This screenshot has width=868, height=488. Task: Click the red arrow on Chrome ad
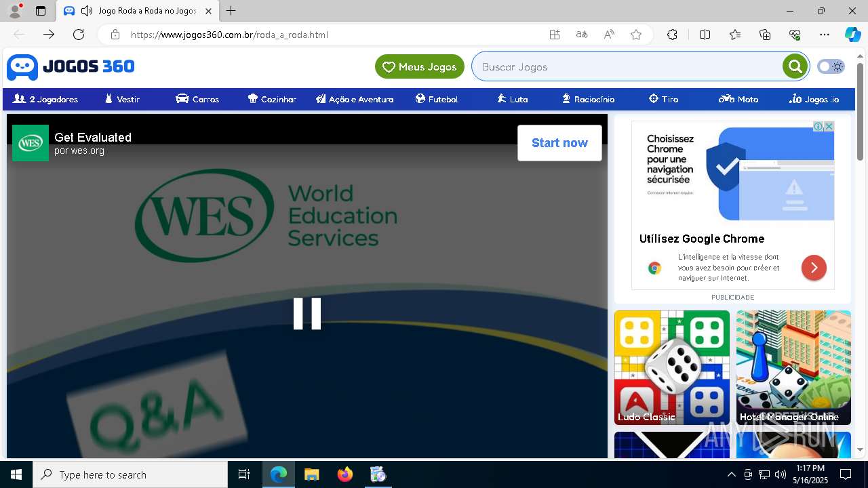[814, 268]
